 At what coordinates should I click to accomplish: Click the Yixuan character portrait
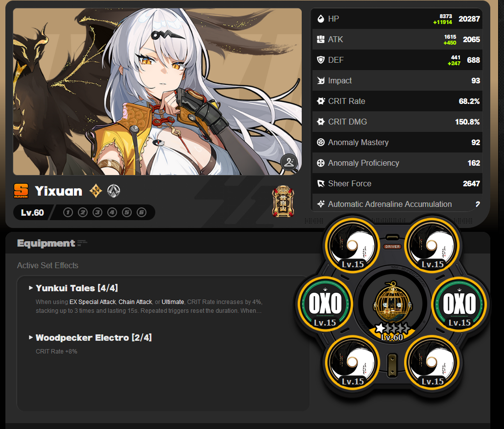pos(157,92)
